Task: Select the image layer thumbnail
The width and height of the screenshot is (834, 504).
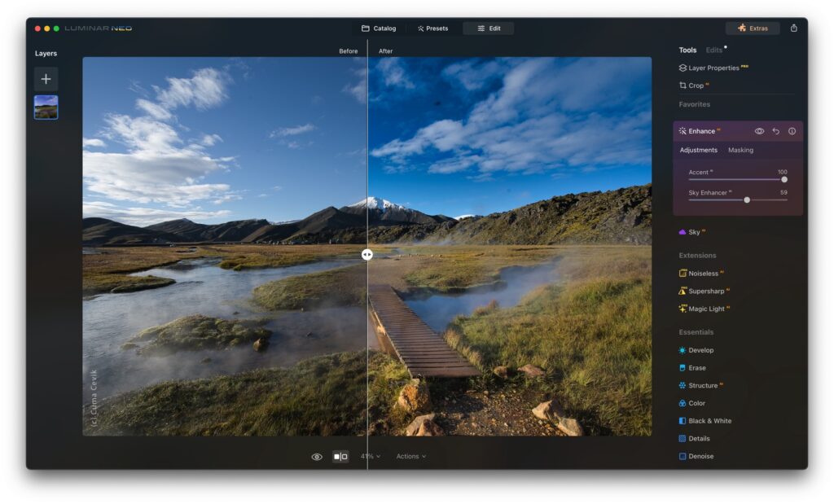Action: [x=46, y=107]
